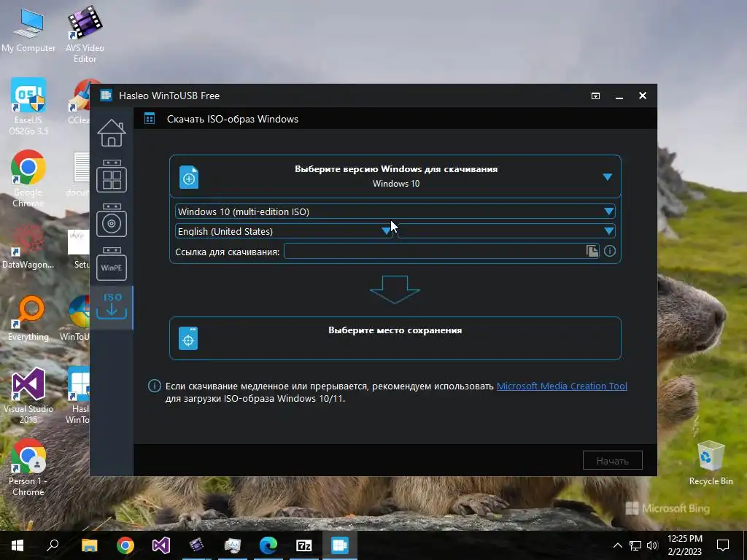Open 7-Zip from the taskbar
The width and height of the screenshot is (747, 560).
[304, 545]
